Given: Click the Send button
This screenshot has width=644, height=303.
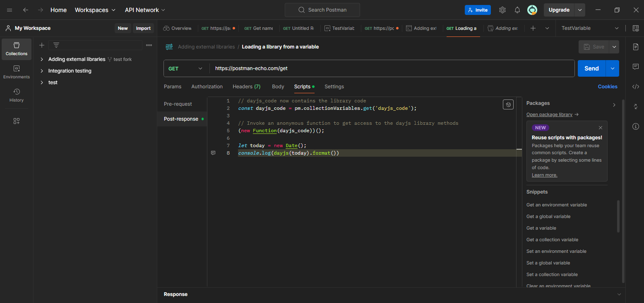Looking at the screenshot, I should [x=591, y=68].
